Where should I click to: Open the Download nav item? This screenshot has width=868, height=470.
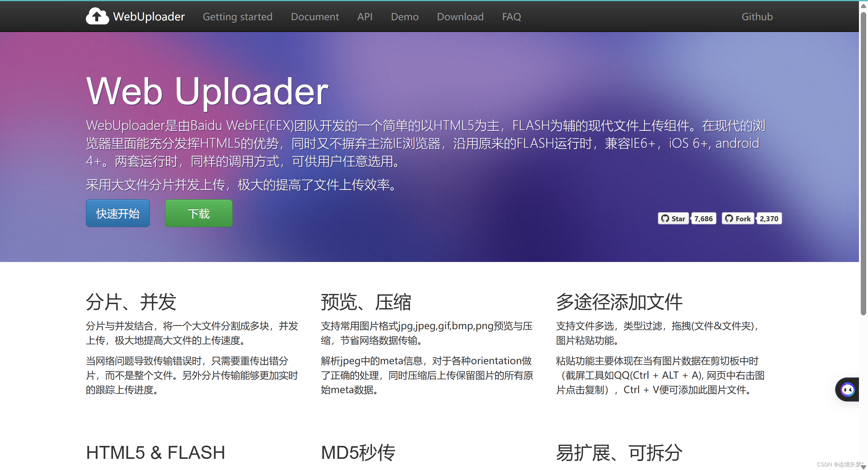(x=460, y=17)
